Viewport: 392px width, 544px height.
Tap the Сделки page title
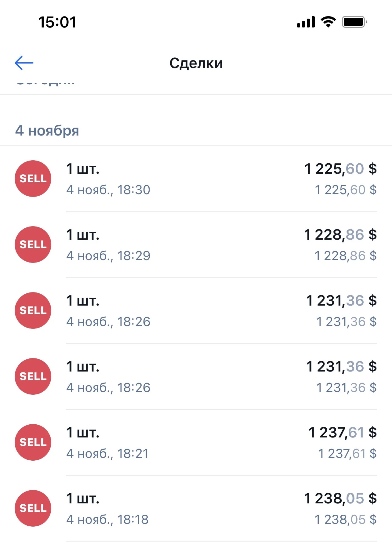click(x=196, y=63)
